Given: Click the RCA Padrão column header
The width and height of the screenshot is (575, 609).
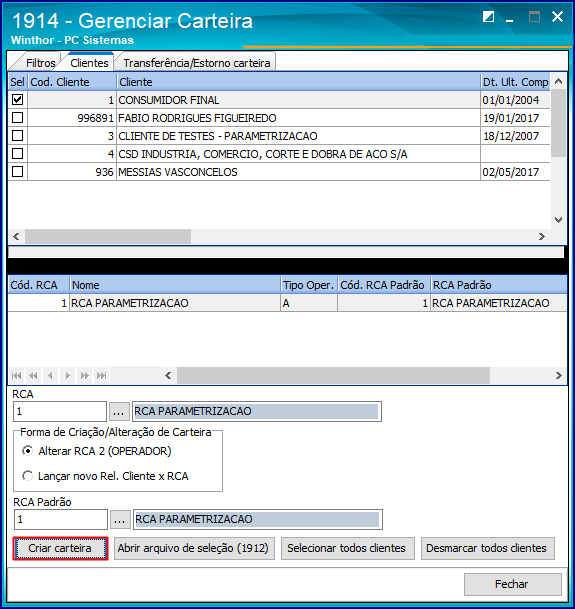Looking at the screenshot, I should [498, 285].
